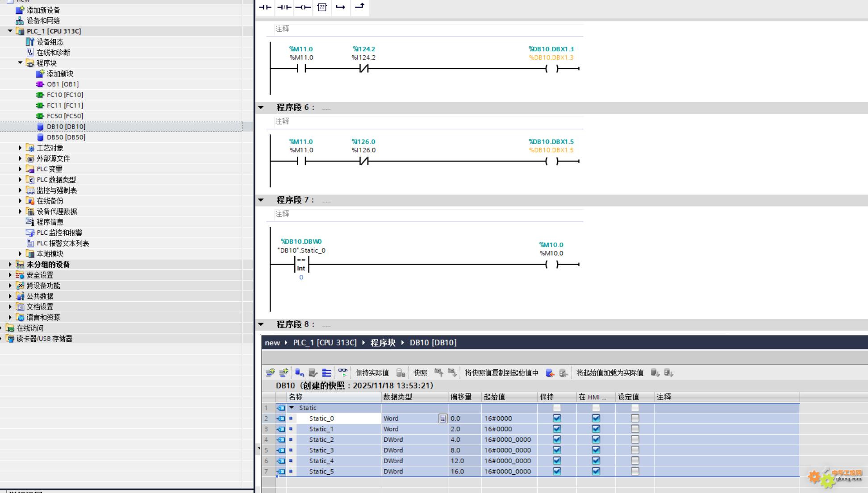Insert an empty box instruction
Screen dimensions: 868x493
322,7
